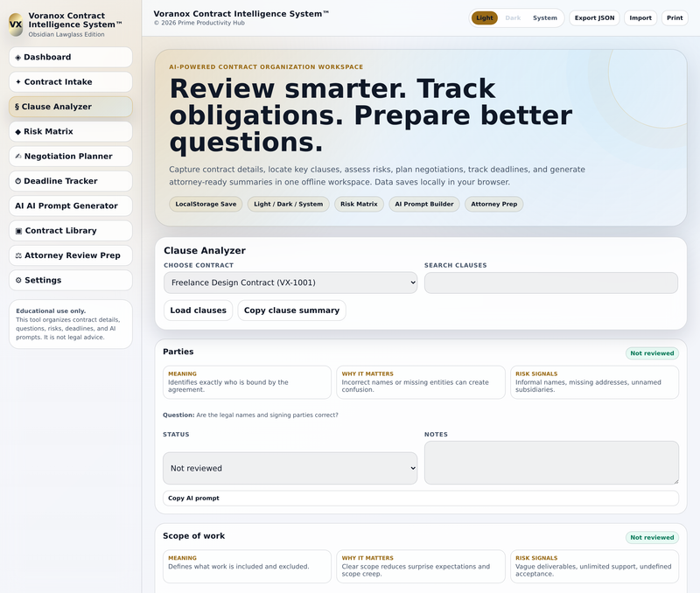700x593 pixels.
Task: Switch theme to Light
Action: (x=485, y=18)
